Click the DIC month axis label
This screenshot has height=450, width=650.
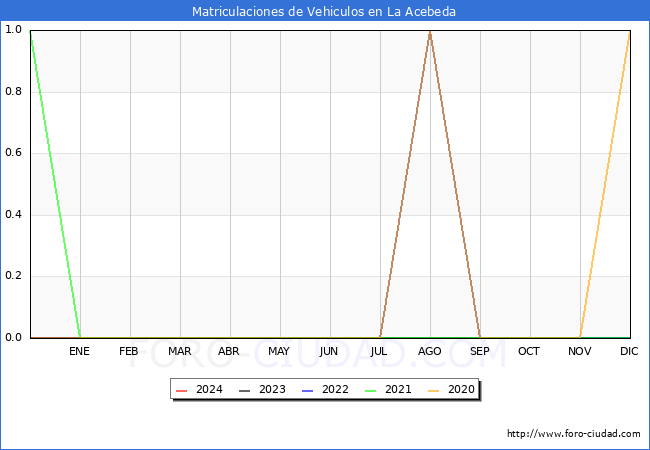click(x=629, y=351)
